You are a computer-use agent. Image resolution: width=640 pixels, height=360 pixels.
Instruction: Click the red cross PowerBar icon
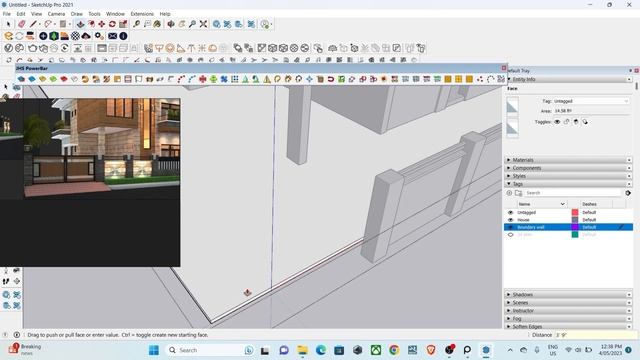203,79
